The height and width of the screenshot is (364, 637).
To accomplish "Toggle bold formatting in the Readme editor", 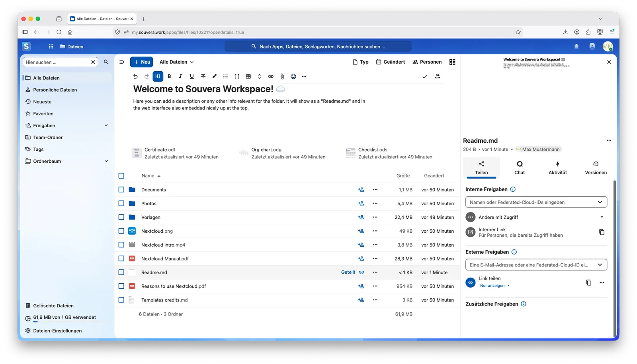I will tap(169, 76).
